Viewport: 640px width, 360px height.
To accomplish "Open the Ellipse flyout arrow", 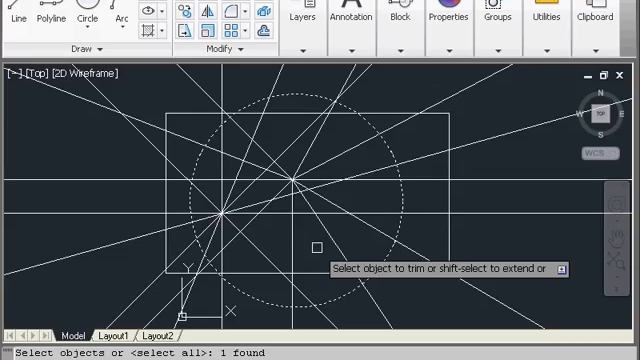I will click(x=162, y=11).
